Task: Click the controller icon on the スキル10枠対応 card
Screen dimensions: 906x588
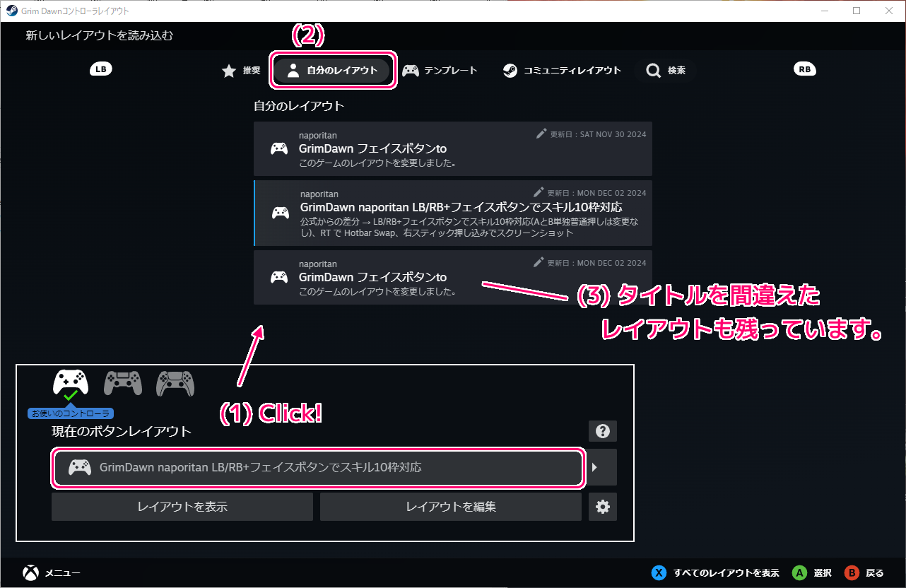Action: [281, 213]
